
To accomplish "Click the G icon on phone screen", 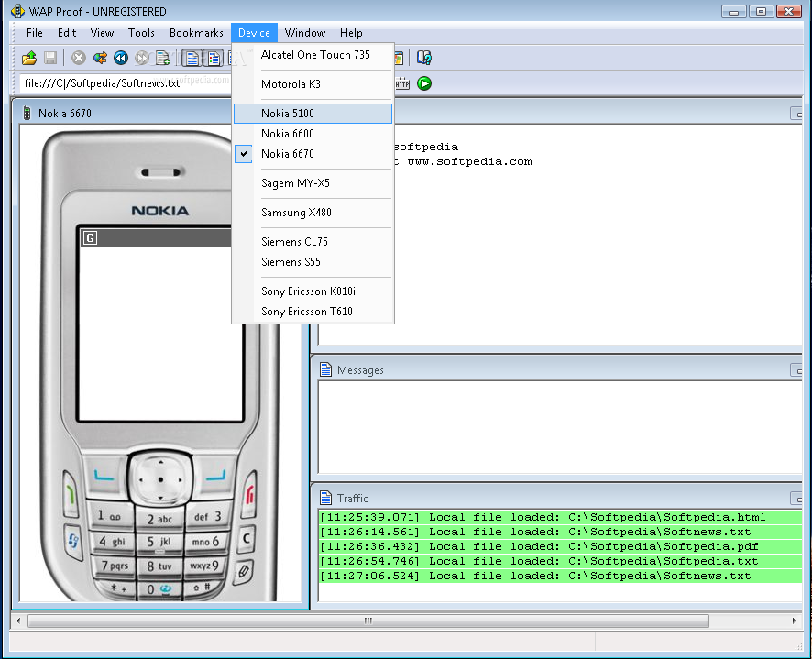I will [90, 237].
